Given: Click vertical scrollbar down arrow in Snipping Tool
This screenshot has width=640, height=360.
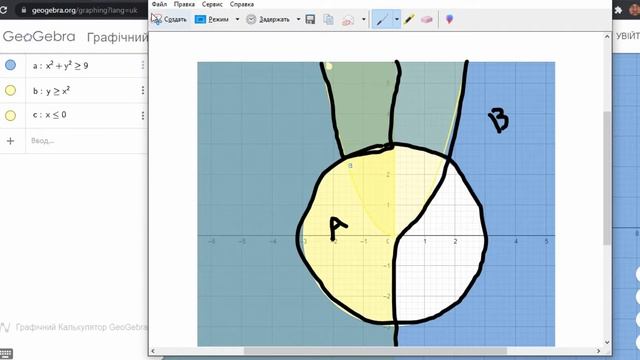Looking at the screenshot, I should click(x=607, y=342).
